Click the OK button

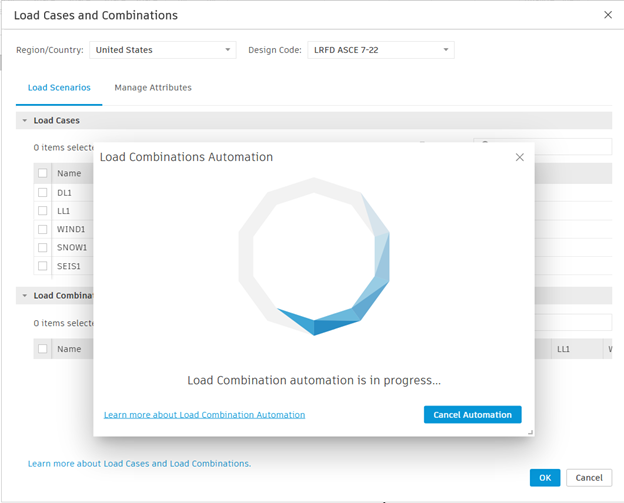[x=545, y=478]
